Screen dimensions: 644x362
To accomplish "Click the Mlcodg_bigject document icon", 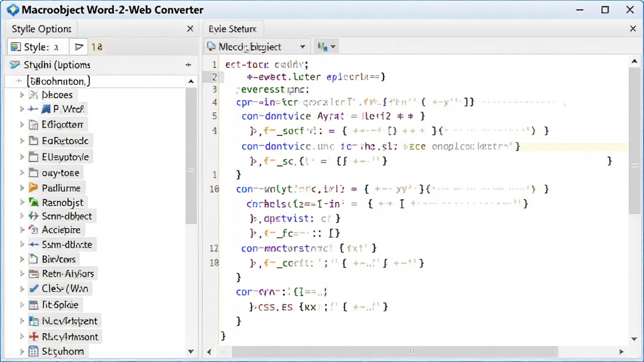I will tap(211, 47).
